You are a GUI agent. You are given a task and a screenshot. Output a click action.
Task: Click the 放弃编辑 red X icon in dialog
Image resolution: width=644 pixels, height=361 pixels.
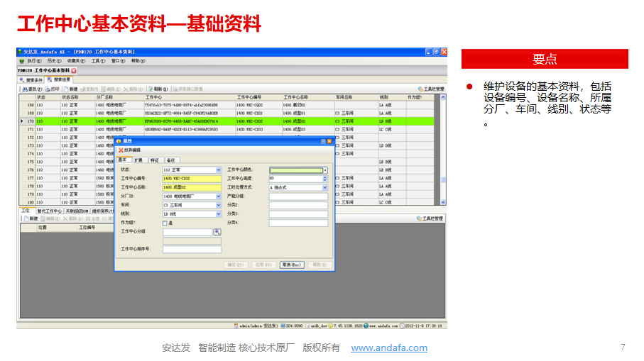coord(121,150)
